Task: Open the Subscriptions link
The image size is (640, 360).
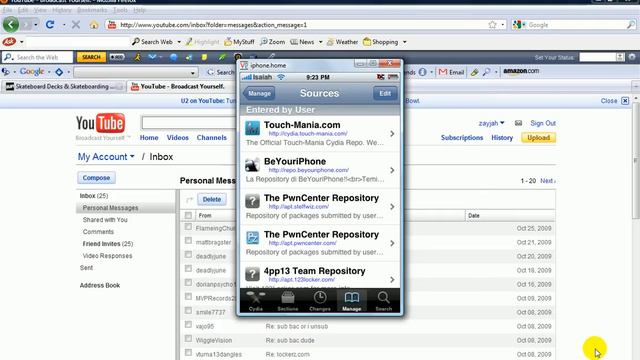Action: [462, 138]
